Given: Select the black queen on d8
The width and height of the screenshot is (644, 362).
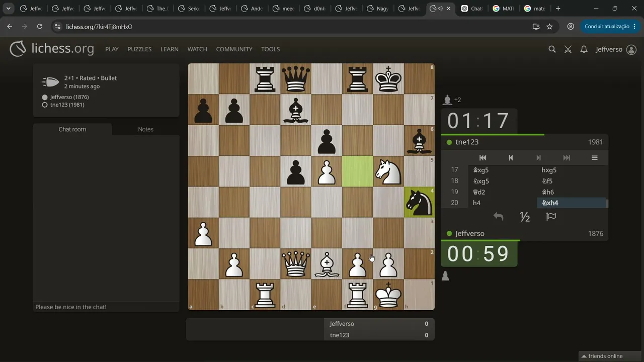Looking at the screenshot, I should [296, 79].
